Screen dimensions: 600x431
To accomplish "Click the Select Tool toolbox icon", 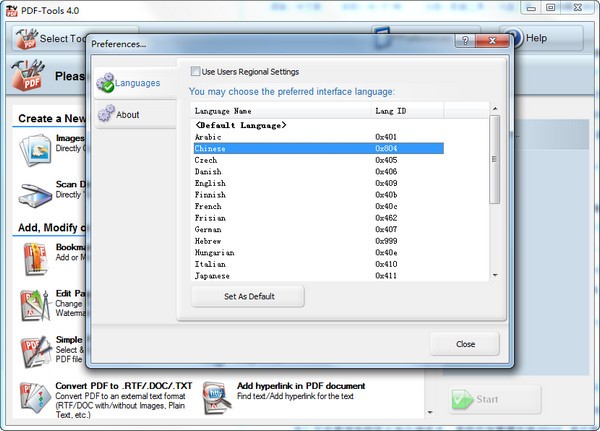I will point(27,39).
